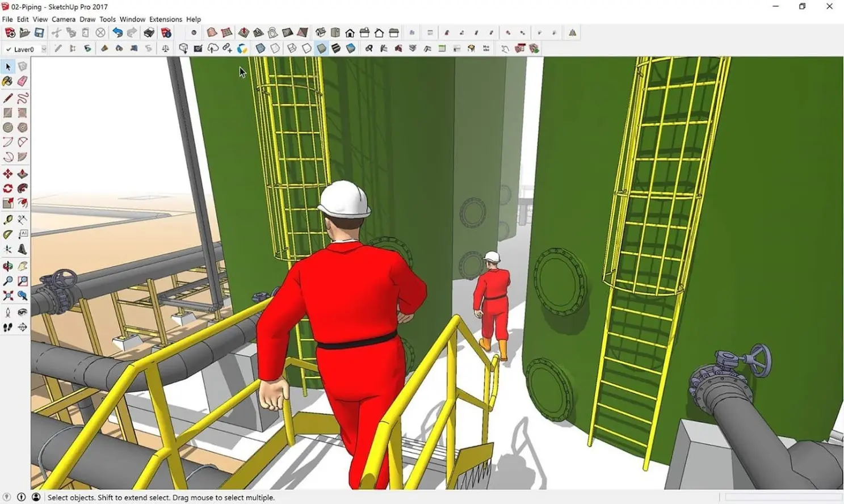Activate the Move tool
844x504 pixels.
click(x=8, y=174)
